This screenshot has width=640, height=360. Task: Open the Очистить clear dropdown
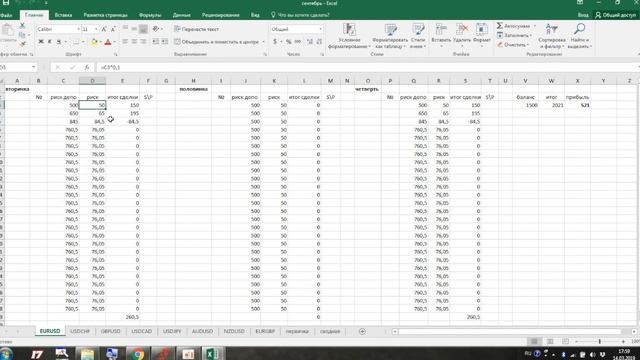click(513, 45)
